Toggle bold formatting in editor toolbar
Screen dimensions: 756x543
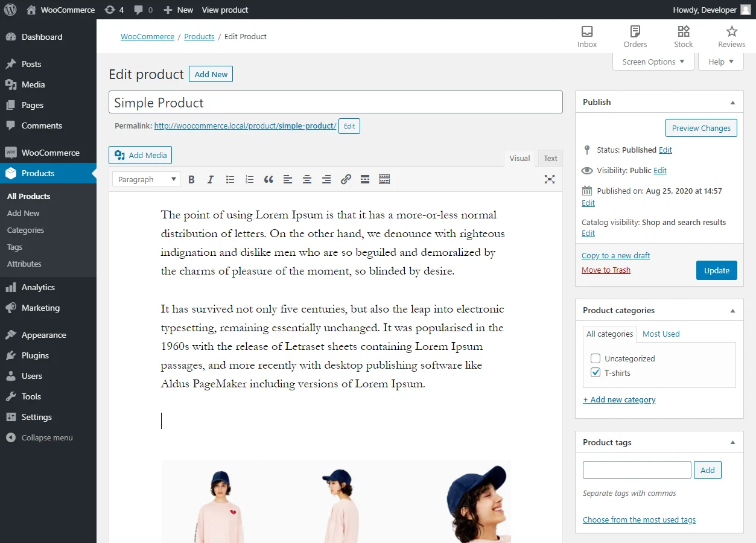pyautogui.click(x=191, y=179)
